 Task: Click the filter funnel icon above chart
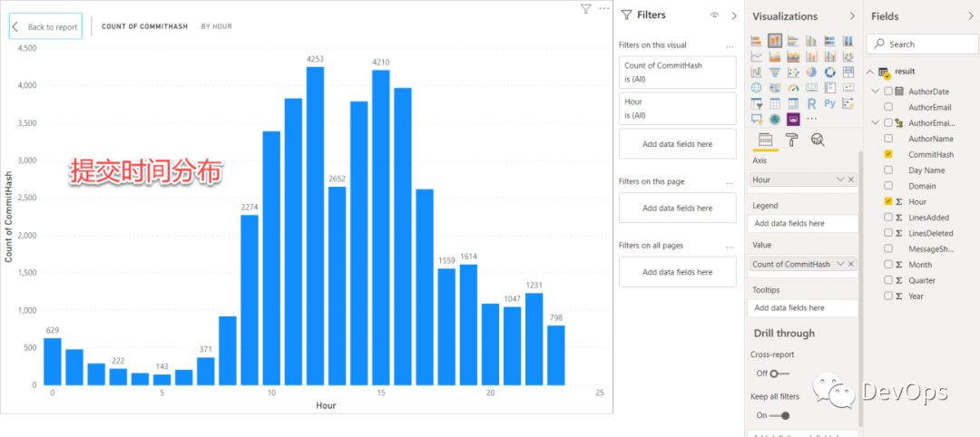point(585,8)
